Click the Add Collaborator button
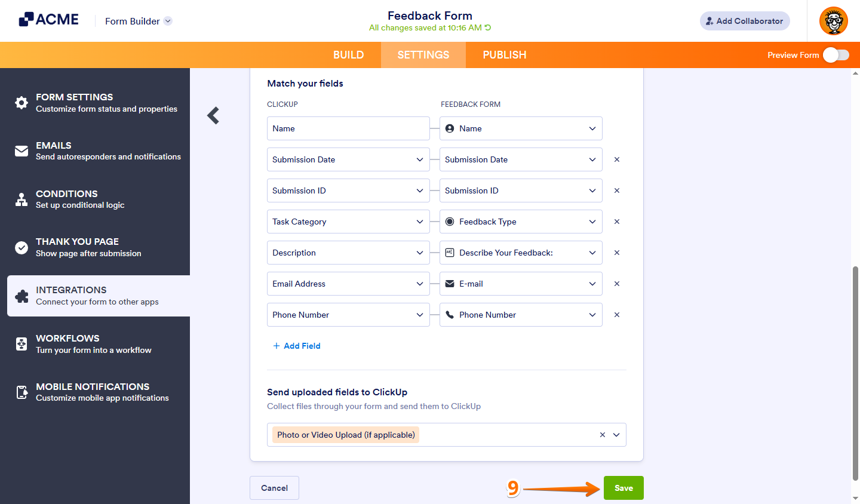The height and width of the screenshot is (504, 860). point(745,20)
